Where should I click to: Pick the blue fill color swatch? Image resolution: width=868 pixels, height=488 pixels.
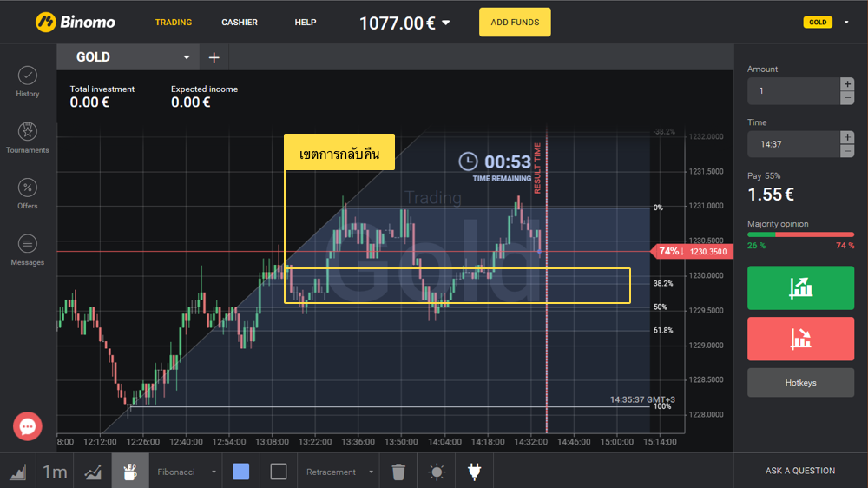point(241,472)
